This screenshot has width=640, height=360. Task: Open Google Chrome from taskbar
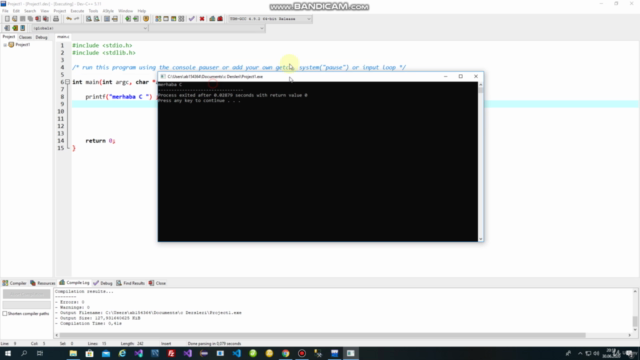[285, 353]
